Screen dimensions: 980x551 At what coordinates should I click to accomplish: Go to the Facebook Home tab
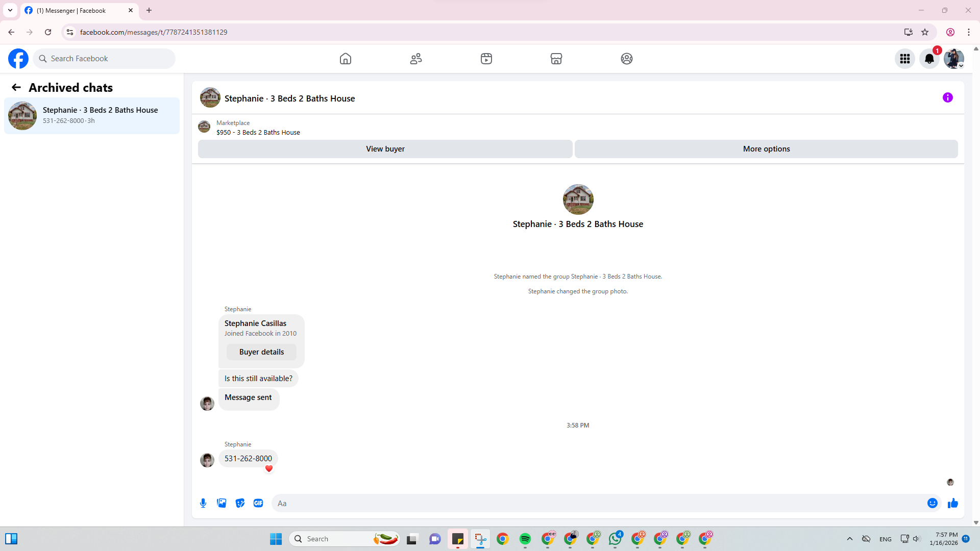point(346,59)
